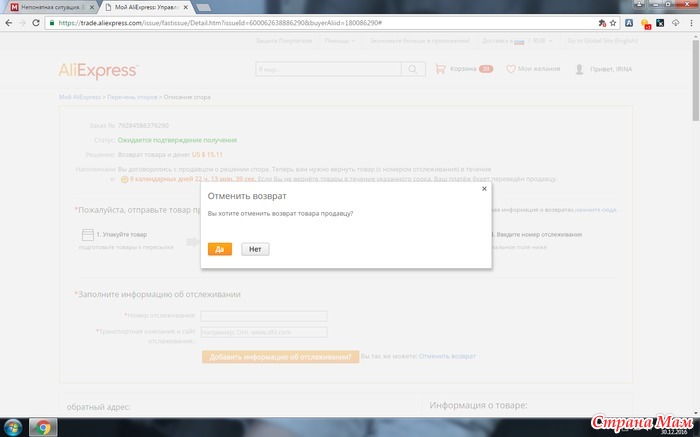The width and height of the screenshot is (700, 437).
Task: Click the user profile avatar icon
Action: click(x=579, y=69)
